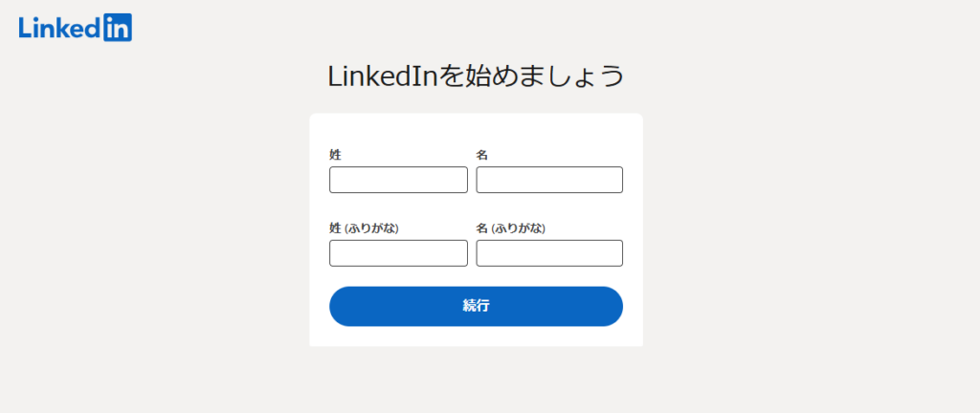The height and width of the screenshot is (413, 980).
Task: Click the 姓 label above first field
Action: (335, 154)
